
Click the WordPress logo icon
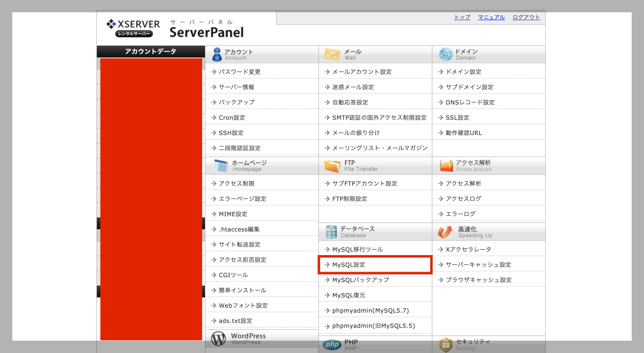point(218,338)
